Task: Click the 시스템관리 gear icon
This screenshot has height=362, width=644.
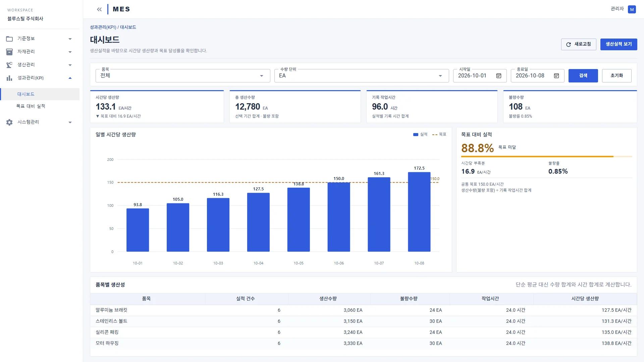Action: pyautogui.click(x=9, y=122)
